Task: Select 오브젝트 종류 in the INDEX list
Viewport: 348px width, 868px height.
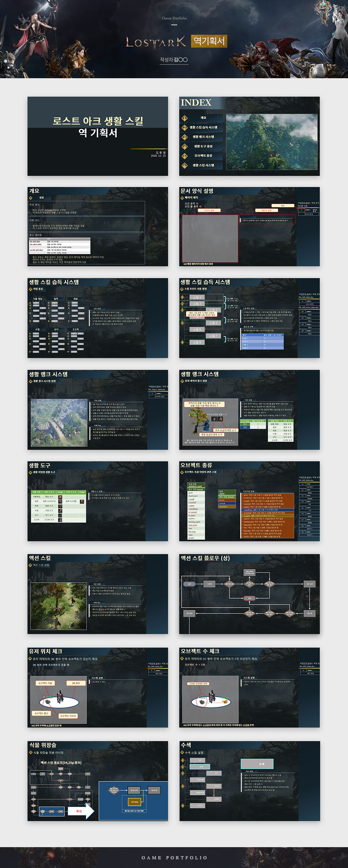Action: click(x=203, y=156)
